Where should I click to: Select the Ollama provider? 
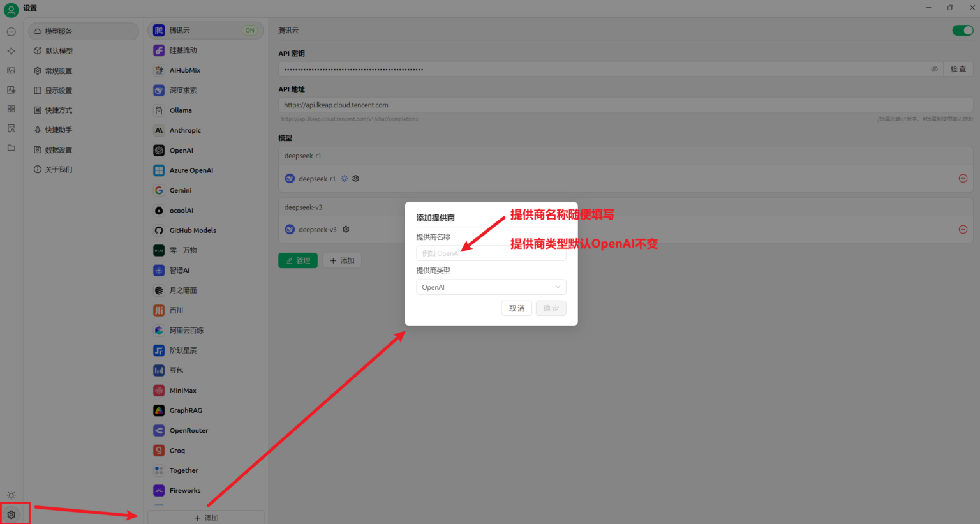205,110
